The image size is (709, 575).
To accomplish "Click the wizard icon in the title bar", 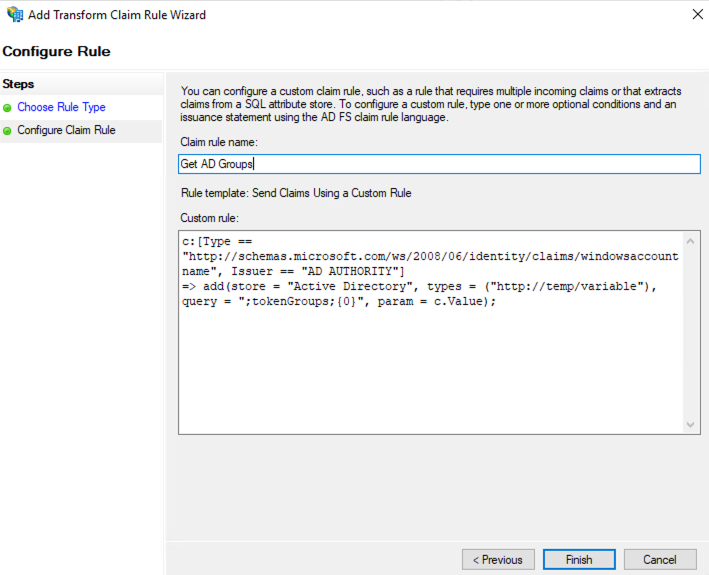I will (x=15, y=14).
